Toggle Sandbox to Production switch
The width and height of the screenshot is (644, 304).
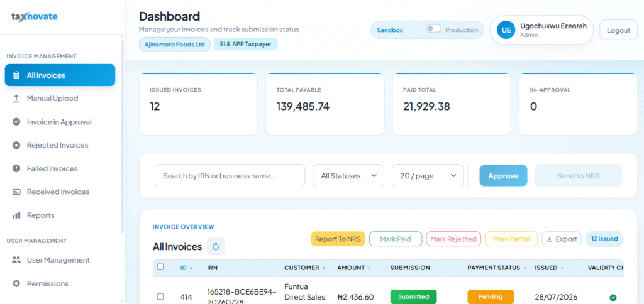coord(433,29)
